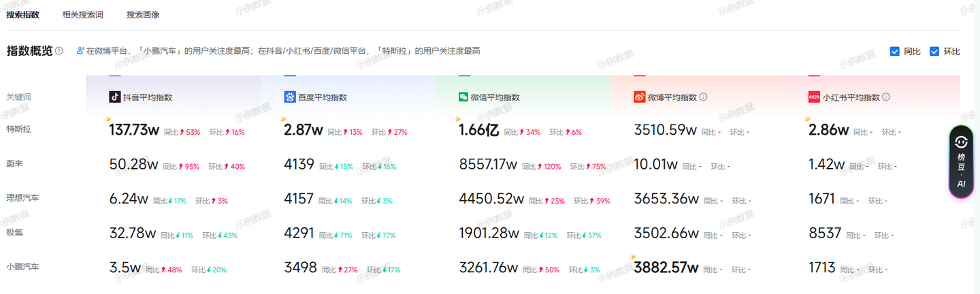Click the 同比 53% figure beside 137.73w
980x294 pixels.
pos(182,132)
